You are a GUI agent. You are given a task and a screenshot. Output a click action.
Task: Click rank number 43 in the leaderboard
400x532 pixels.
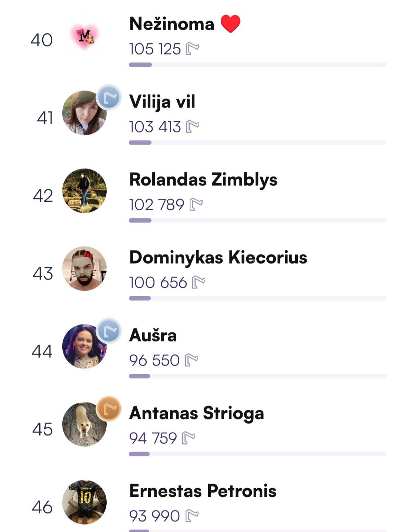coord(43,274)
